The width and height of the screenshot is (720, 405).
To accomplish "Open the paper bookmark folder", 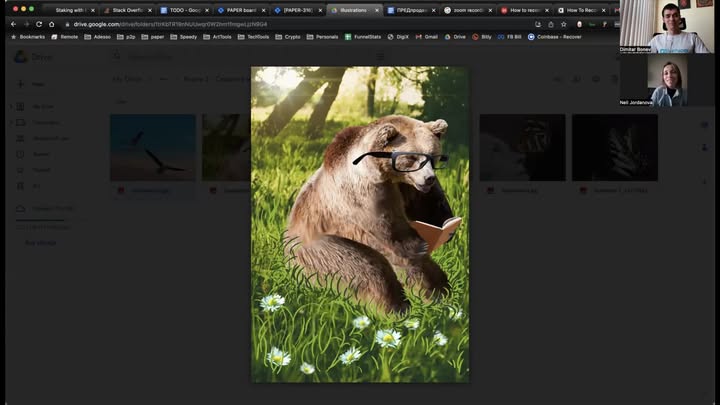I will pyautogui.click(x=153, y=37).
